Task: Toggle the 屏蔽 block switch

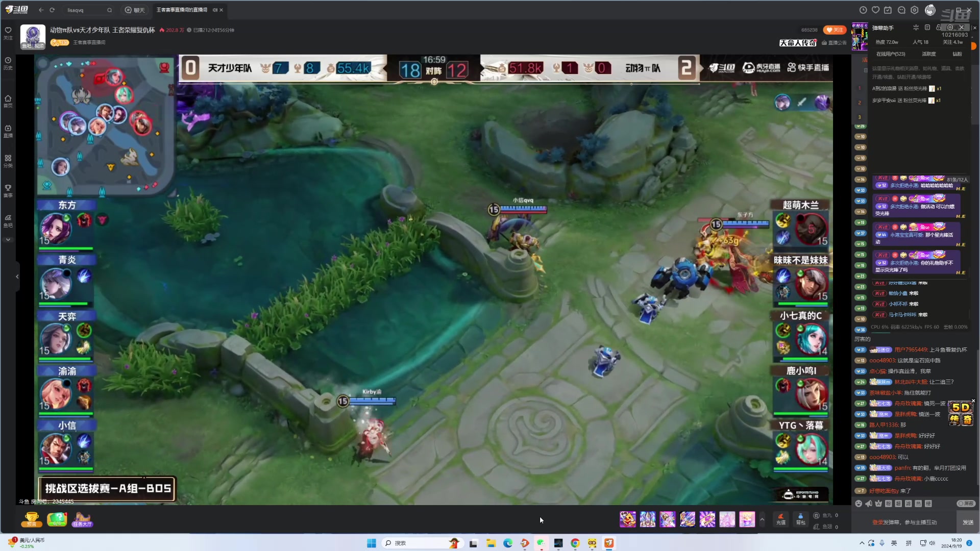Action: [x=966, y=504]
